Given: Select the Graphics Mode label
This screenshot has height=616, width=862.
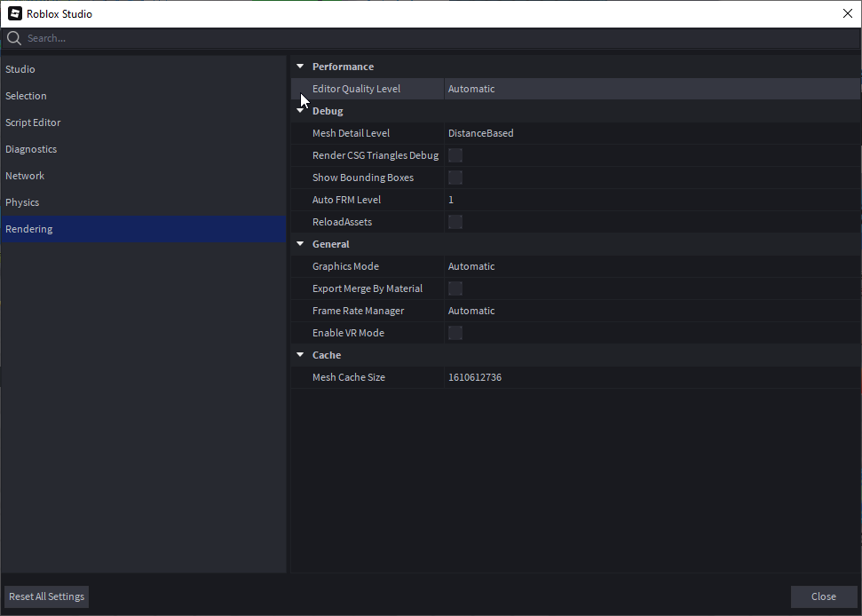Looking at the screenshot, I should 346,266.
